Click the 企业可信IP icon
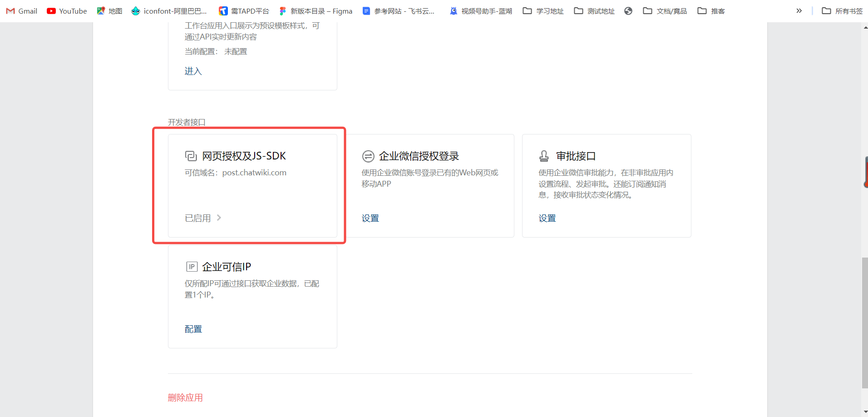The width and height of the screenshot is (868, 417). tap(192, 267)
